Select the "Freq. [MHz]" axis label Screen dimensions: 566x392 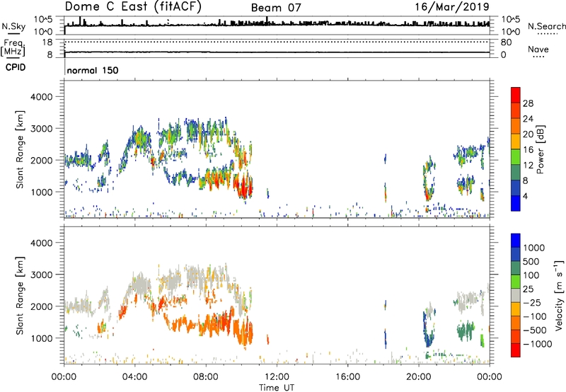[x=13, y=47]
